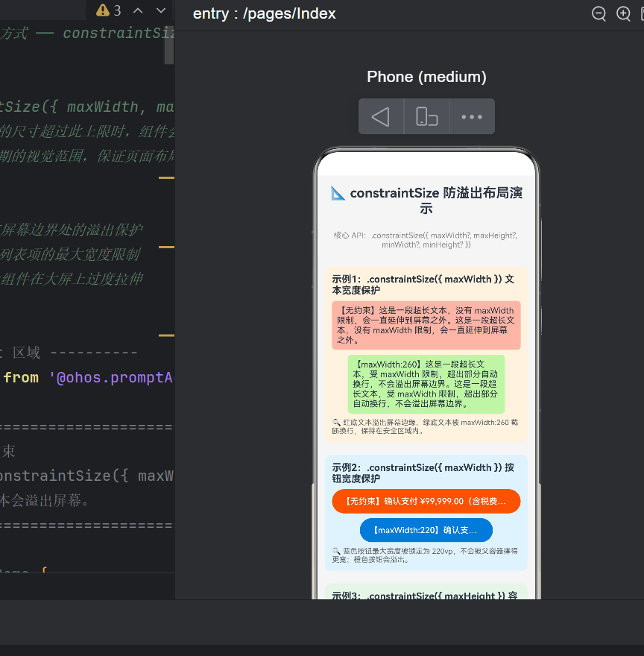Go to next highlighted problem arrow
The image size is (644, 656).
[161, 11]
